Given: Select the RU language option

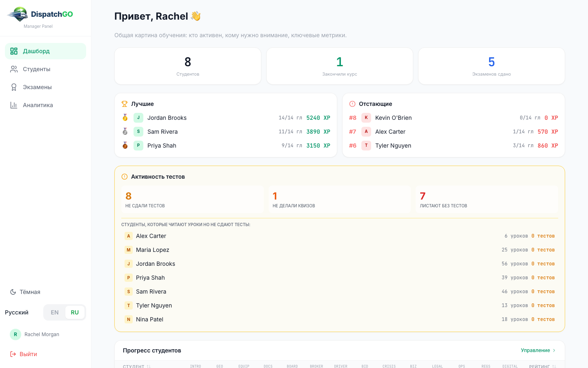Looking at the screenshot, I should (75, 312).
